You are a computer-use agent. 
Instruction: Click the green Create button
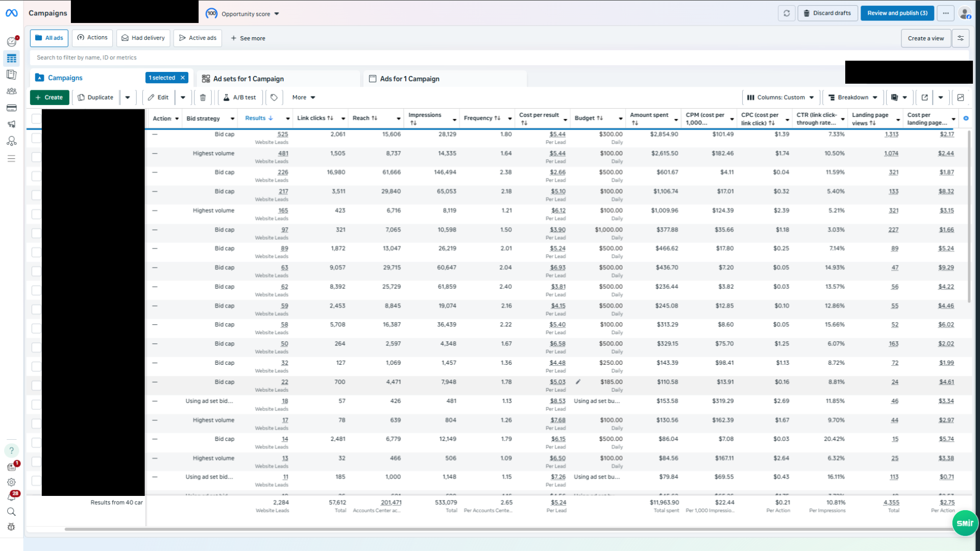50,97
